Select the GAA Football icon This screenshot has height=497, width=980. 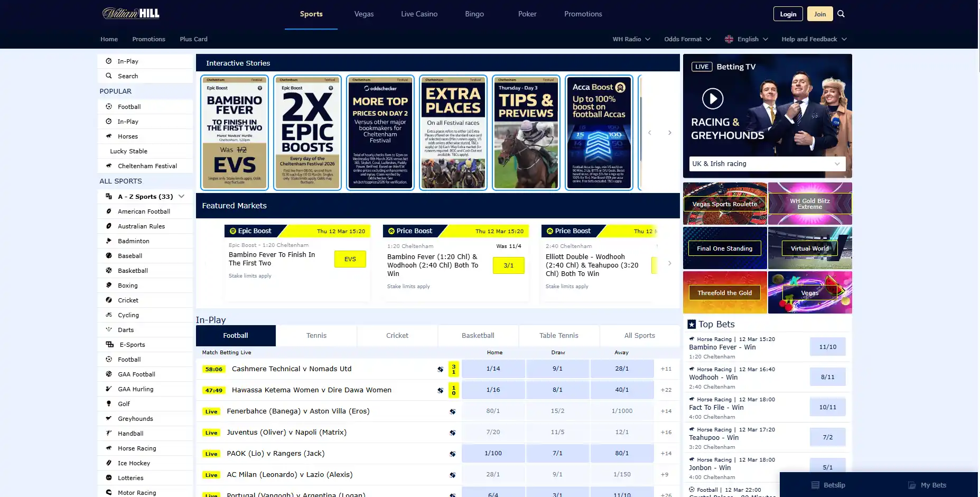109,374
